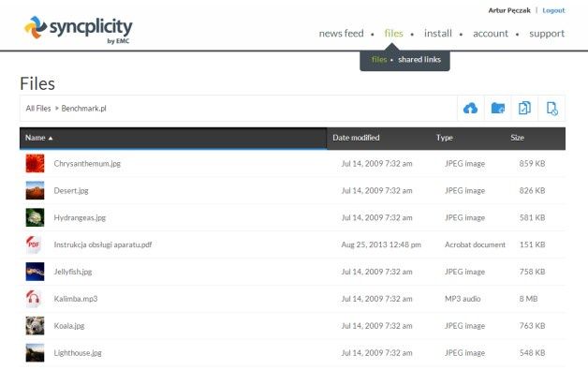This screenshot has height=370, width=588.
Task: Click Benchmark.pl in the breadcrumb
Action: (83, 109)
